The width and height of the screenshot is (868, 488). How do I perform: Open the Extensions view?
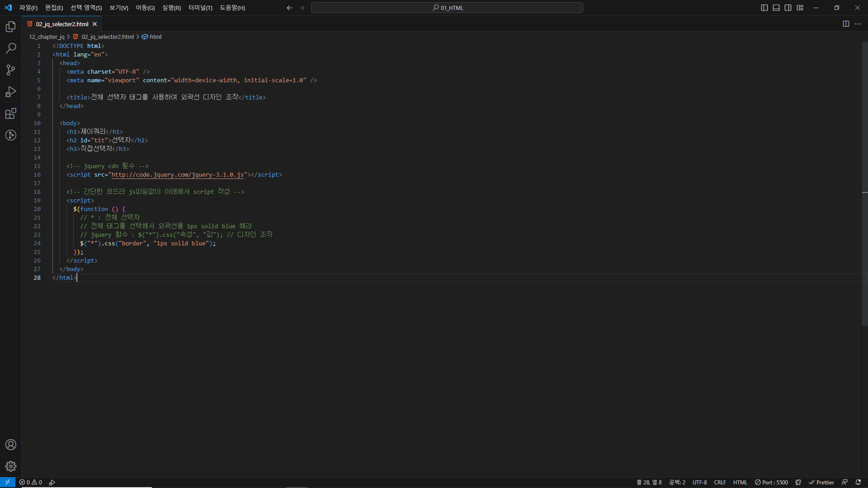pyautogui.click(x=11, y=113)
